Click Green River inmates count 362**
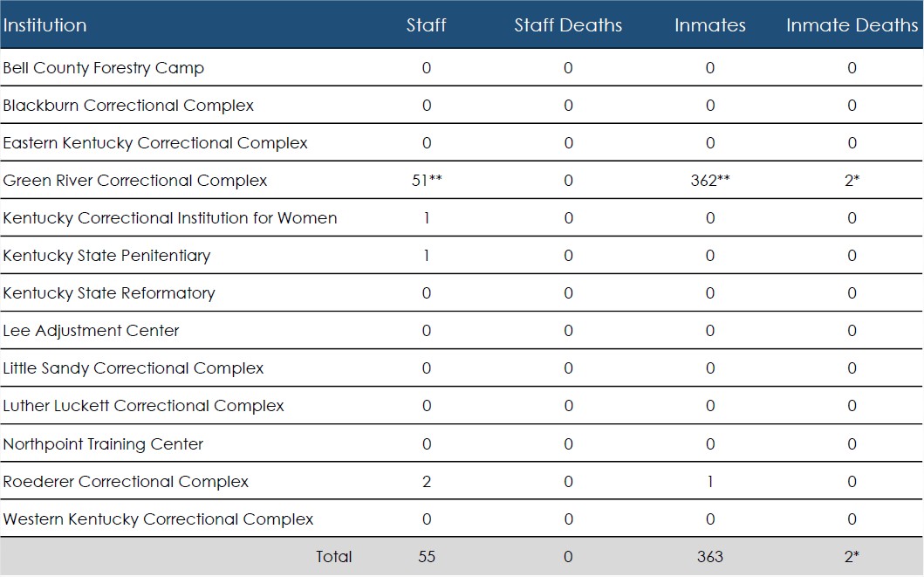 coord(710,181)
